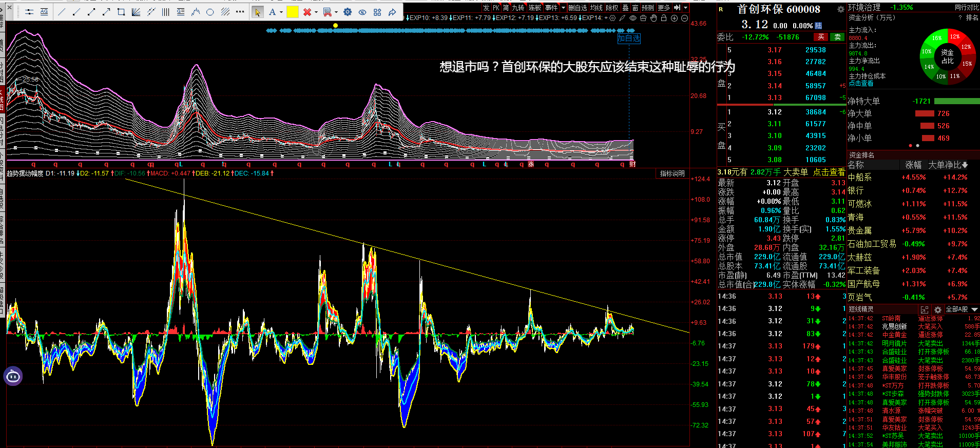Select the parallel channel line tool
The width and height of the screenshot is (980, 448).
click(151, 12)
